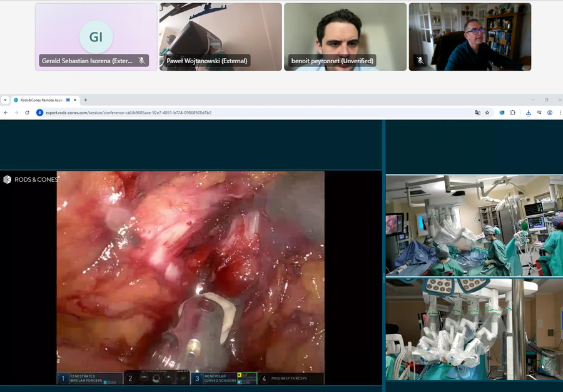The width and height of the screenshot is (563, 392).
Task: Open the browser profile avatar icon
Action: coord(550,113)
